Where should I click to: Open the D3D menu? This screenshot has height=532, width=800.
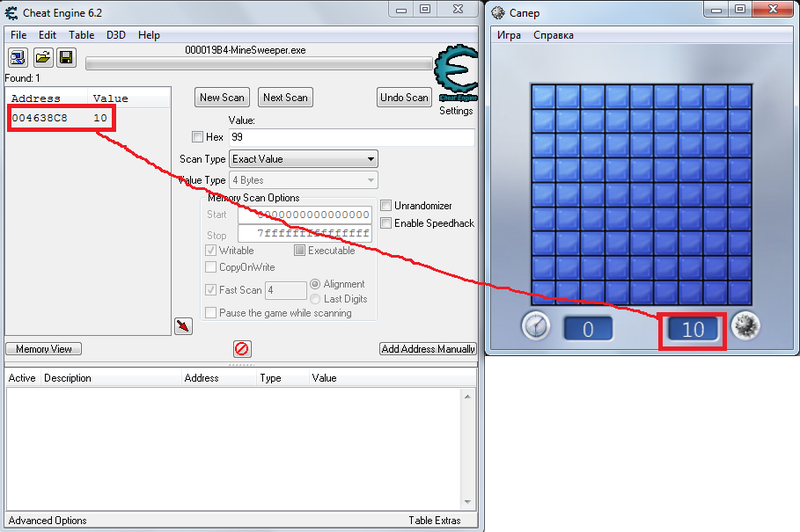click(x=116, y=35)
